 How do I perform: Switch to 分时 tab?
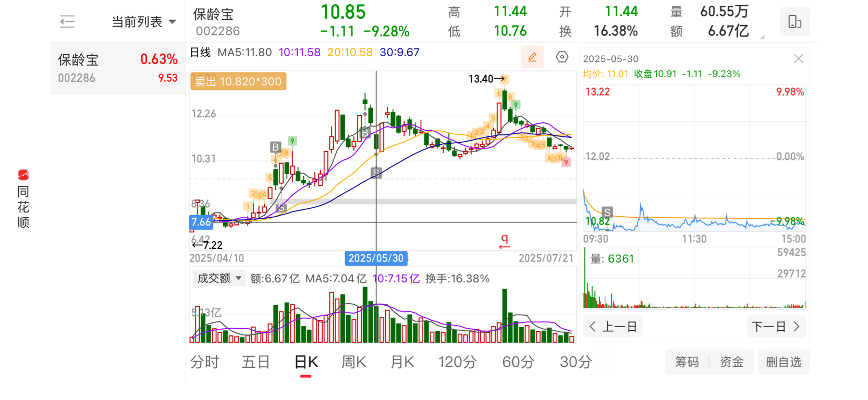click(204, 362)
